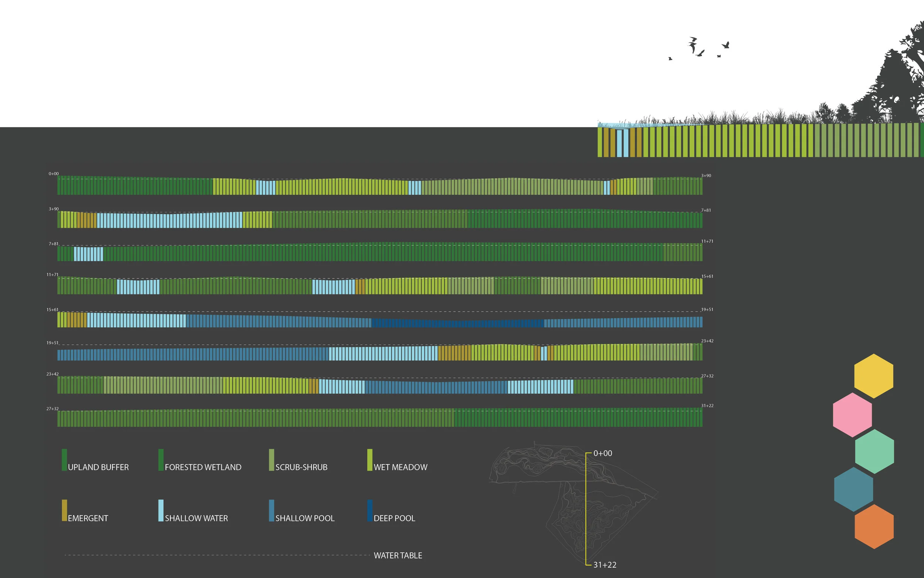
Task: Click the Shallow Pool legend label
Action: point(305,518)
